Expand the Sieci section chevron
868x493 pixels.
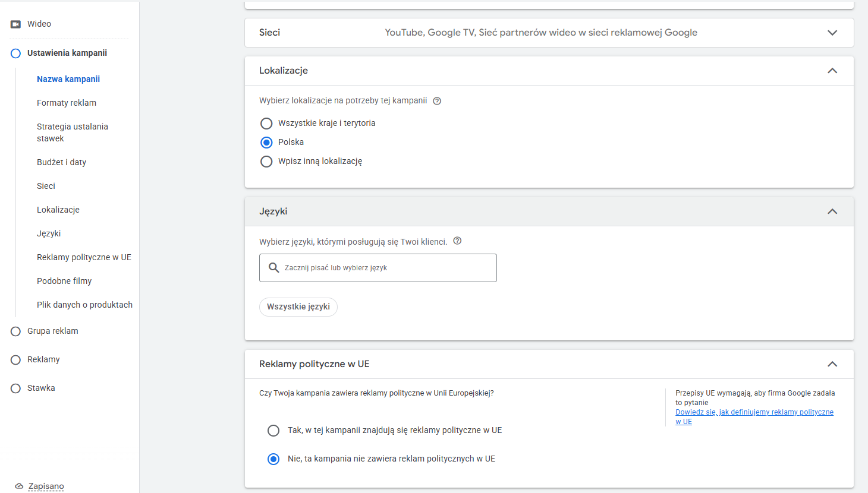832,33
